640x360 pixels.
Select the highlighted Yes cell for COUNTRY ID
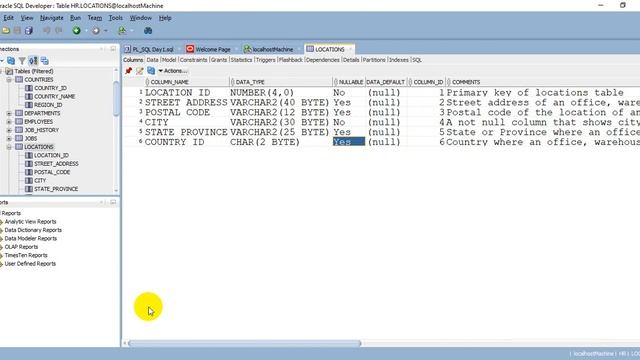point(349,142)
